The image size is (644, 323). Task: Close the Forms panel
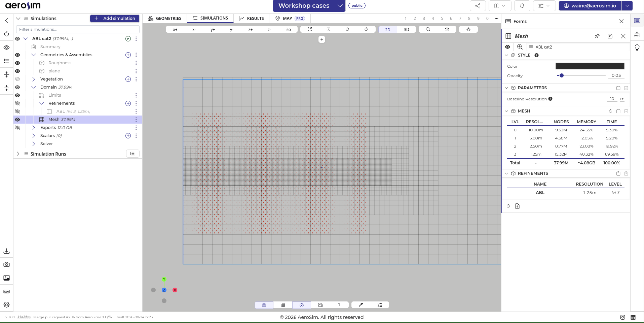[621, 21]
